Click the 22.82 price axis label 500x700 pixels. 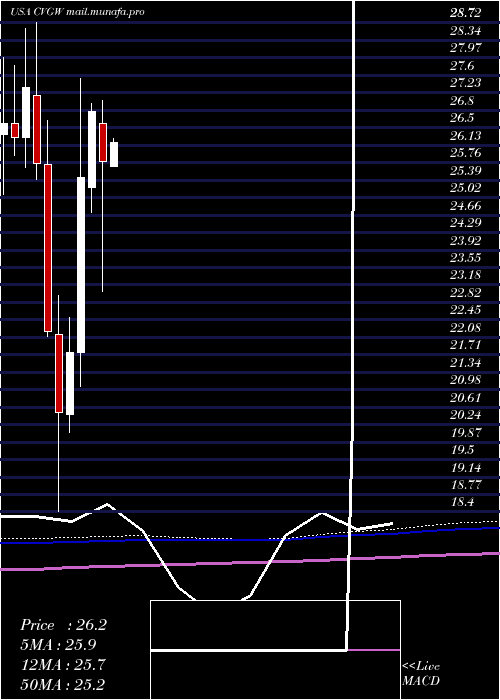[466, 294]
